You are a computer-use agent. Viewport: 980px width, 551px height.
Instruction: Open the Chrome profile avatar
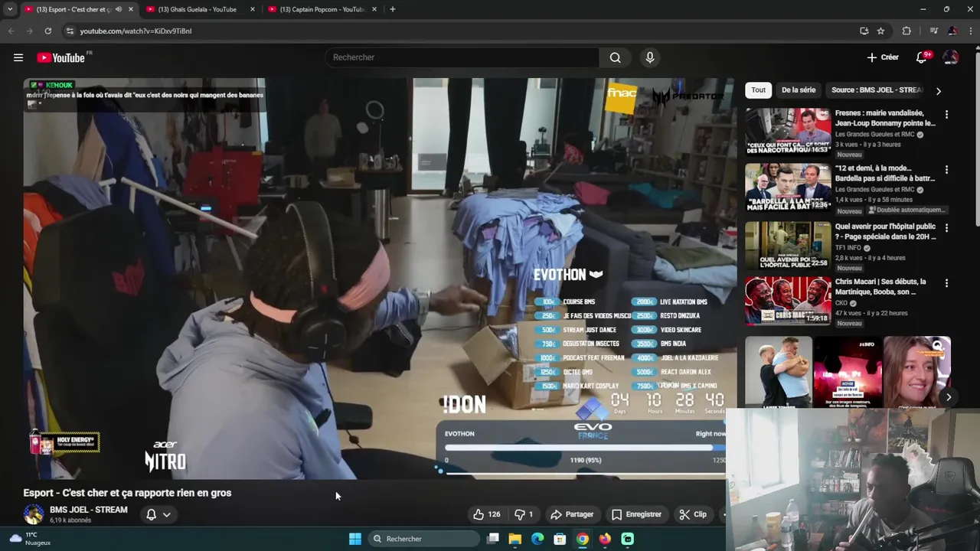coord(952,31)
